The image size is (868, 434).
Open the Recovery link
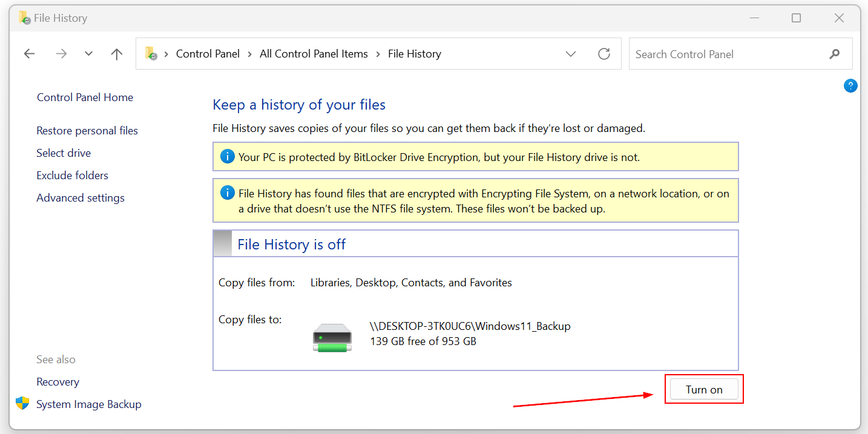(58, 382)
